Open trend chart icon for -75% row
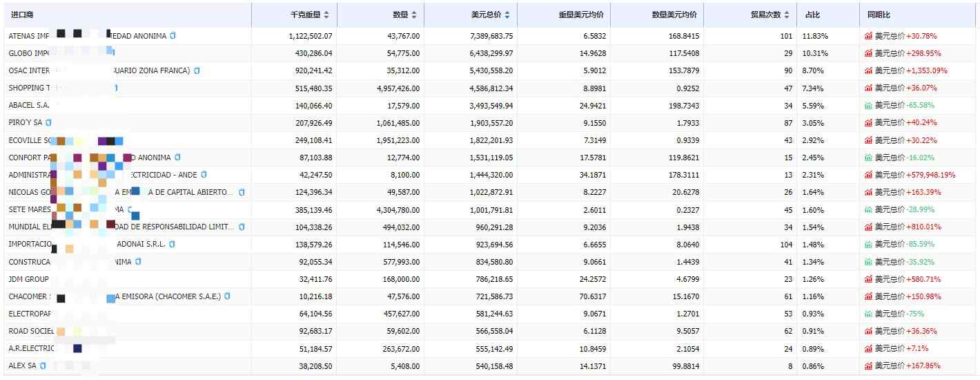The width and height of the screenshot is (980, 380). pyautogui.click(x=868, y=314)
